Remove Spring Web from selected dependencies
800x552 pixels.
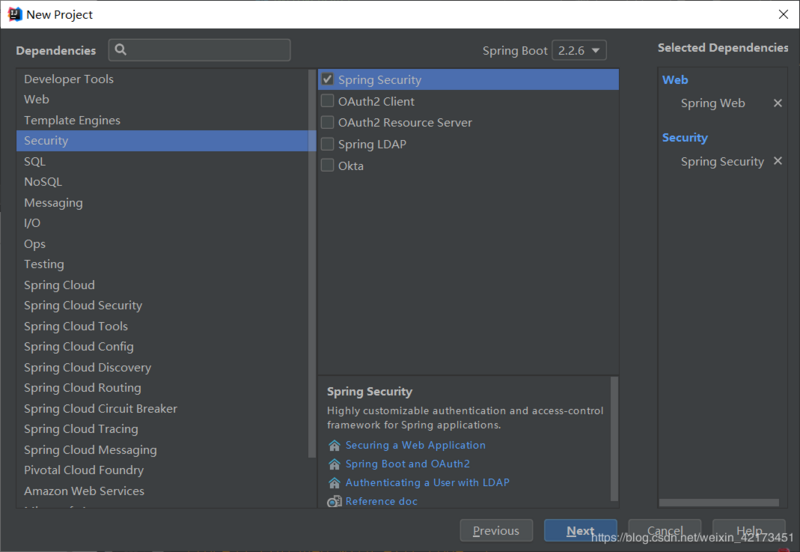tap(778, 103)
